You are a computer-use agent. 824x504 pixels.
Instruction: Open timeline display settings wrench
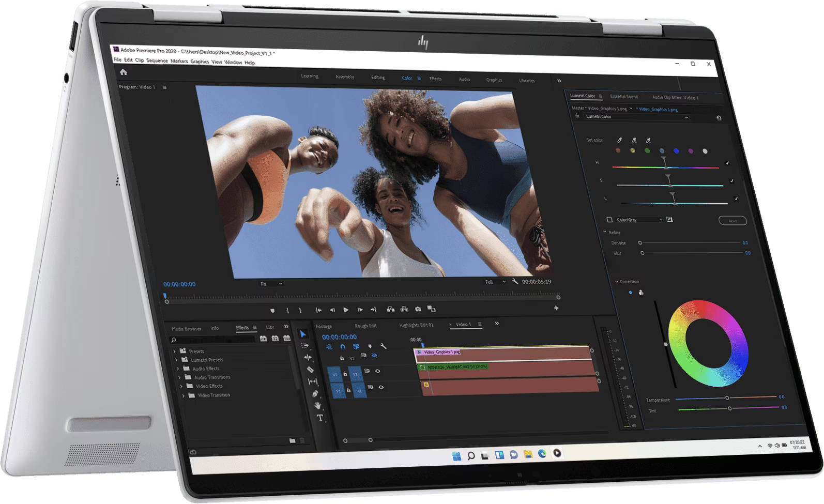(x=383, y=346)
